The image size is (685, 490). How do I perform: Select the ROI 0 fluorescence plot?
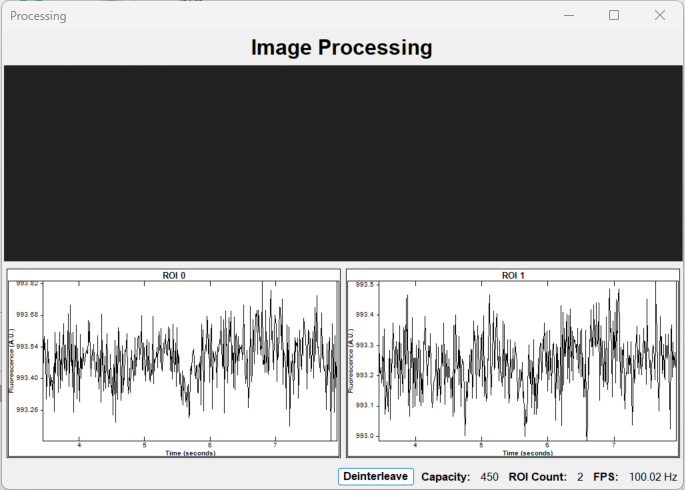pyautogui.click(x=173, y=363)
